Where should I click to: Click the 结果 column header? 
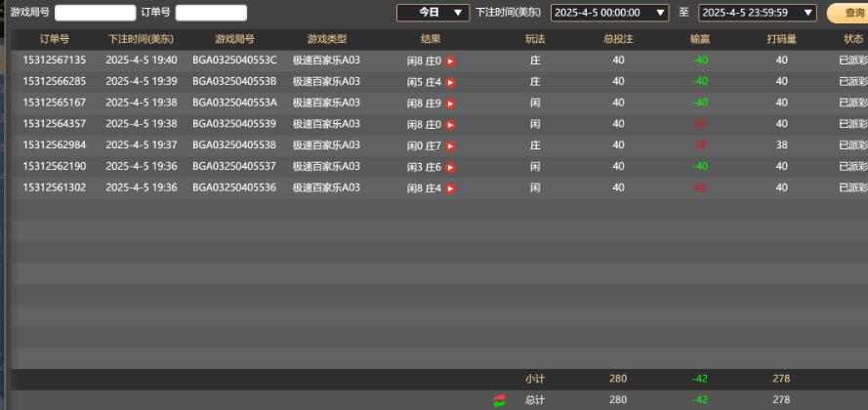[431, 39]
